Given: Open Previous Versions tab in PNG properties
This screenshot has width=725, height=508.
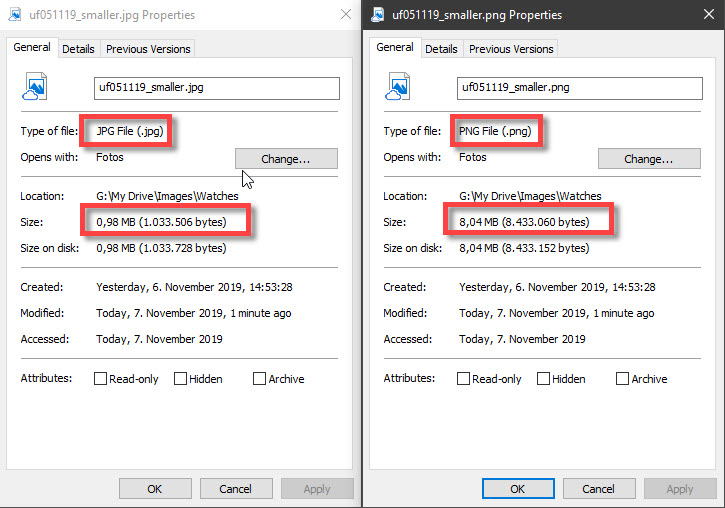Looking at the screenshot, I should 510,49.
